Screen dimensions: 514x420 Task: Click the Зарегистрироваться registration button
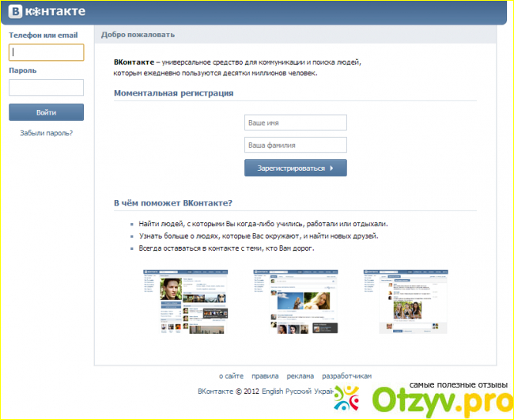click(296, 168)
